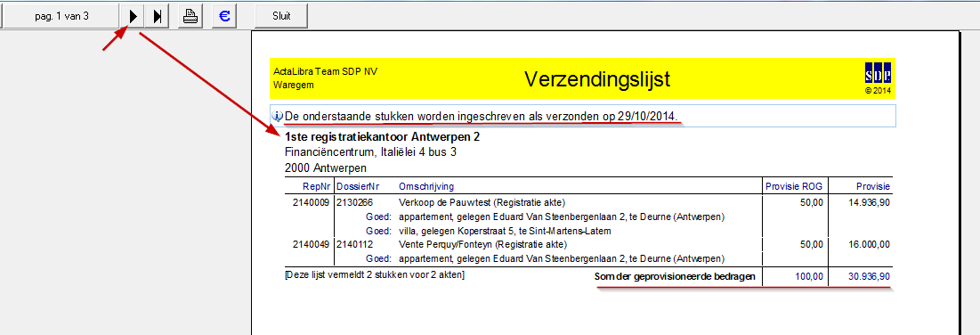Image resolution: width=980 pixels, height=335 pixels.
Task: Click the info icon before the notice
Action: click(278, 117)
